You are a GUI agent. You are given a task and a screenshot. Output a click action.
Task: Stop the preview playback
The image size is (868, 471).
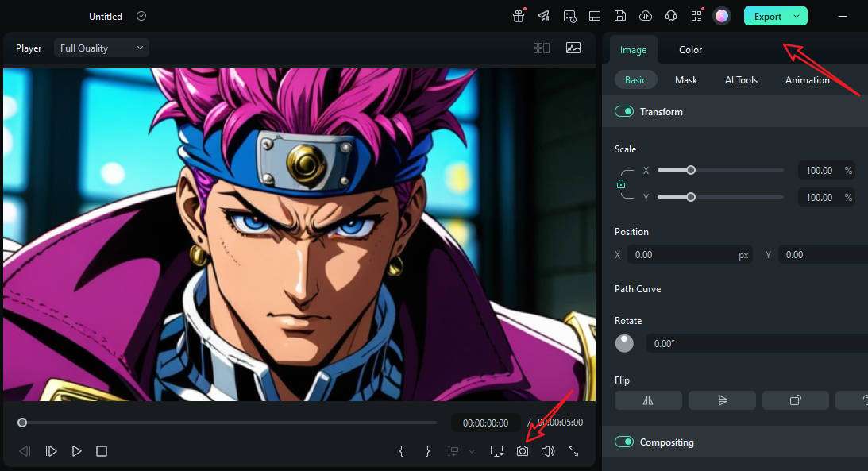pos(102,451)
